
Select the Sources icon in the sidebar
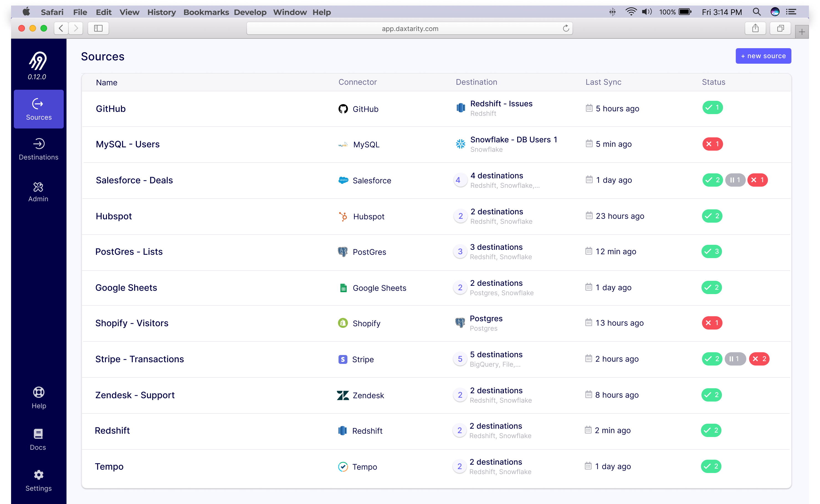tap(38, 109)
